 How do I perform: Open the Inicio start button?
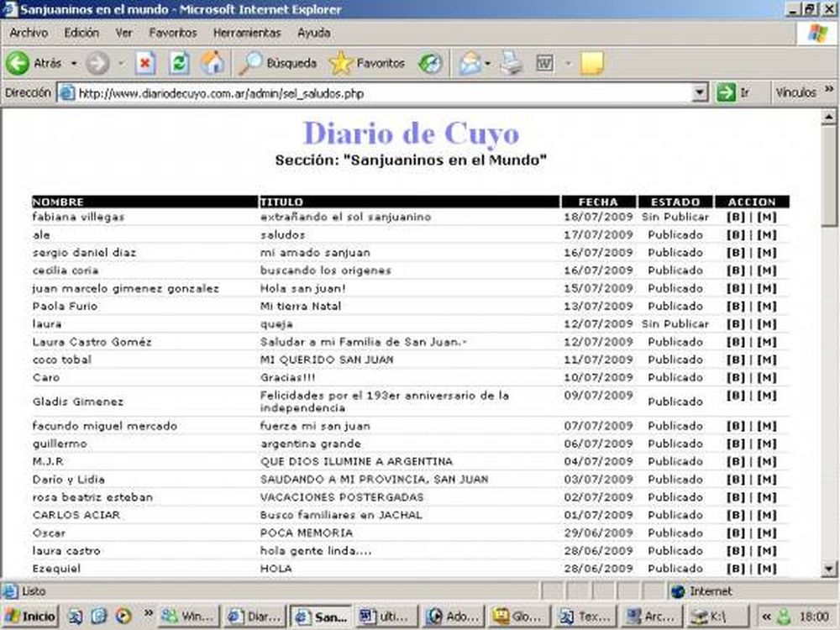click(30, 616)
